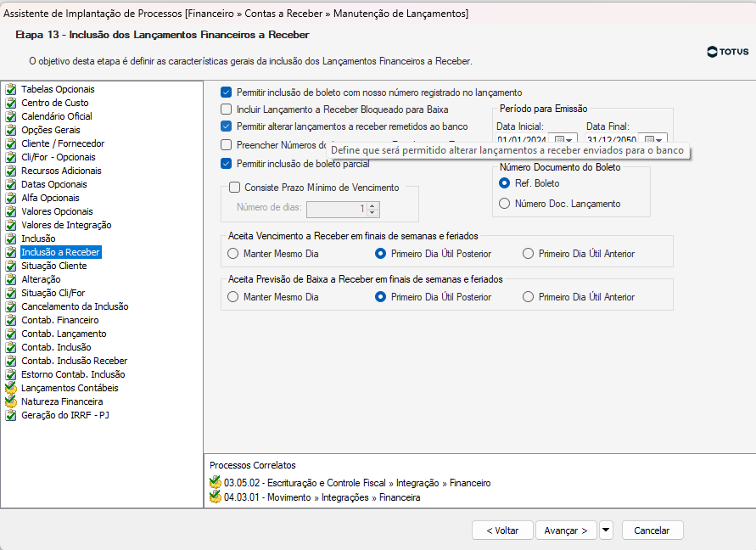Click checklist icon beside Datas Opcionais

click(11, 184)
